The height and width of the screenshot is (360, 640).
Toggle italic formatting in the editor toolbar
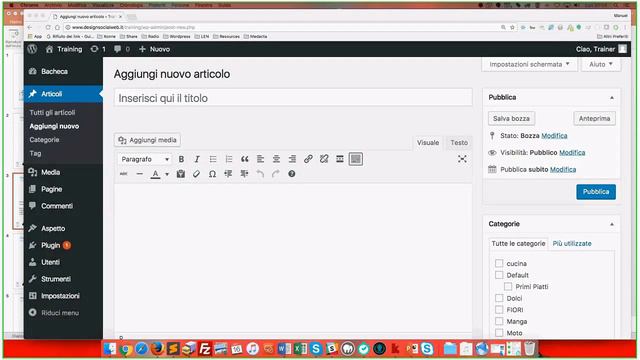tap(197, 159)
